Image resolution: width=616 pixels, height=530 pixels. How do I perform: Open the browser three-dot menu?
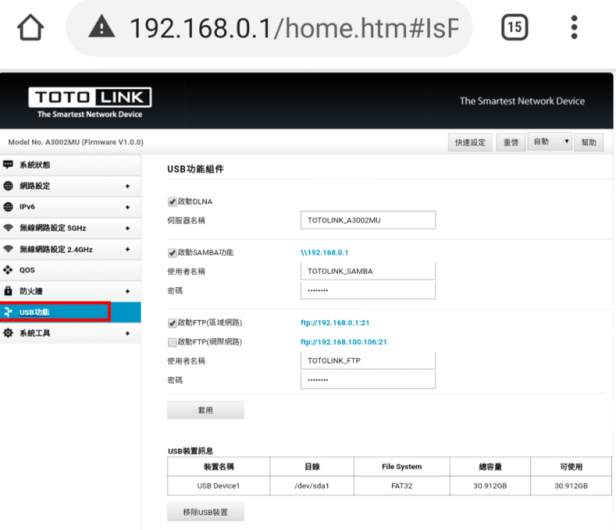[x=574, y=27]
